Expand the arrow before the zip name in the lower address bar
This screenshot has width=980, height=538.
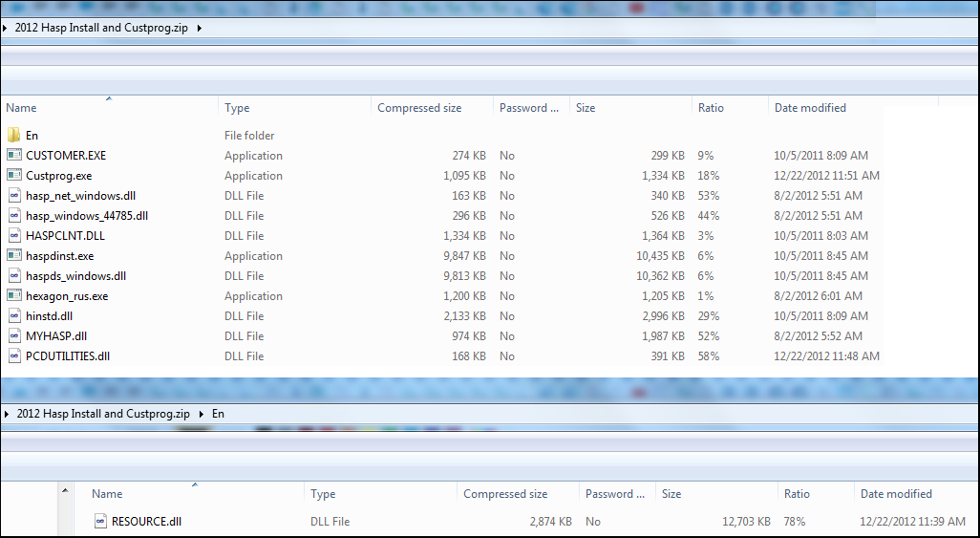coord(7,414)
